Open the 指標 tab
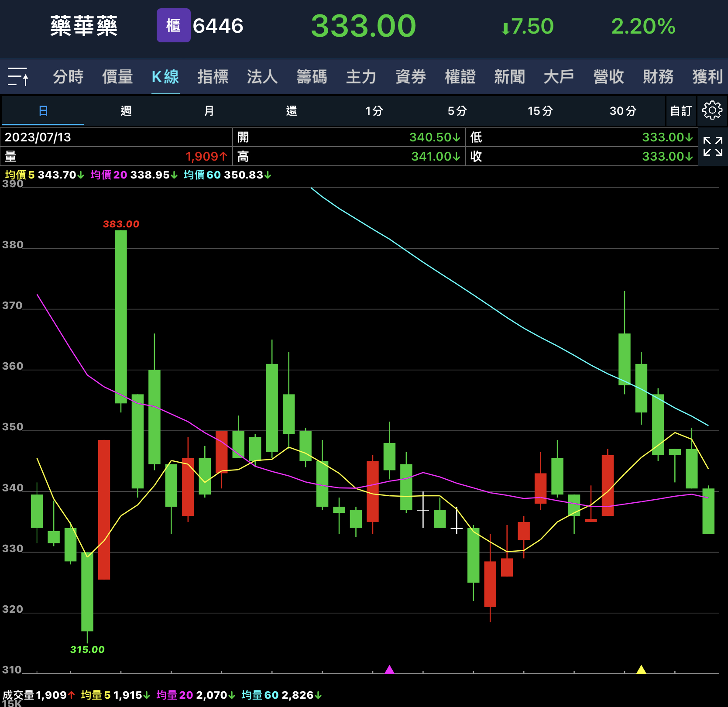 [213, 77]
